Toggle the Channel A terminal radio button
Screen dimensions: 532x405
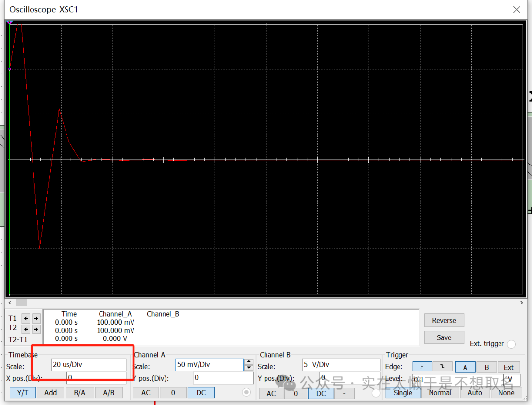(247, 392)
